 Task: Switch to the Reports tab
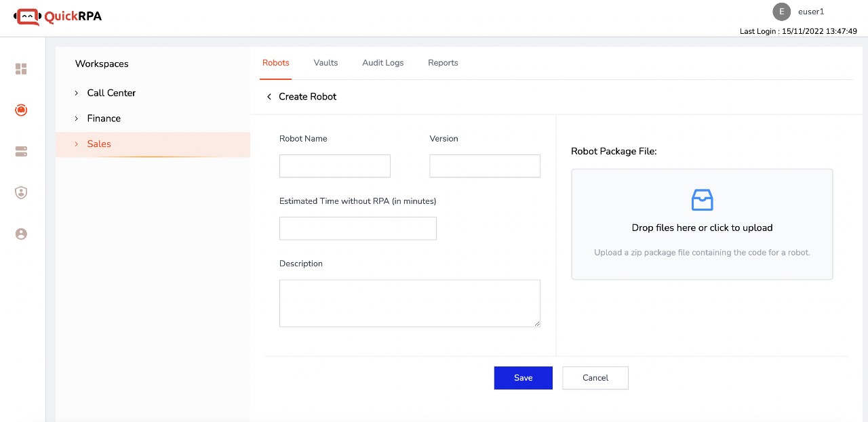(x=443, y=63)
